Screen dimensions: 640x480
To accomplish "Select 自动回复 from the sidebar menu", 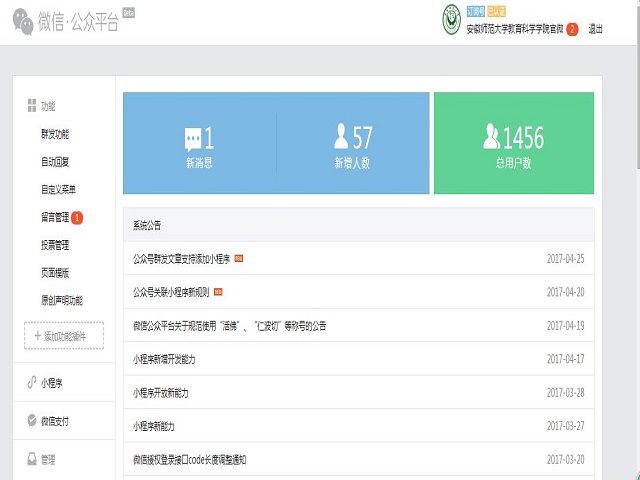I will [x=55, y=162].
